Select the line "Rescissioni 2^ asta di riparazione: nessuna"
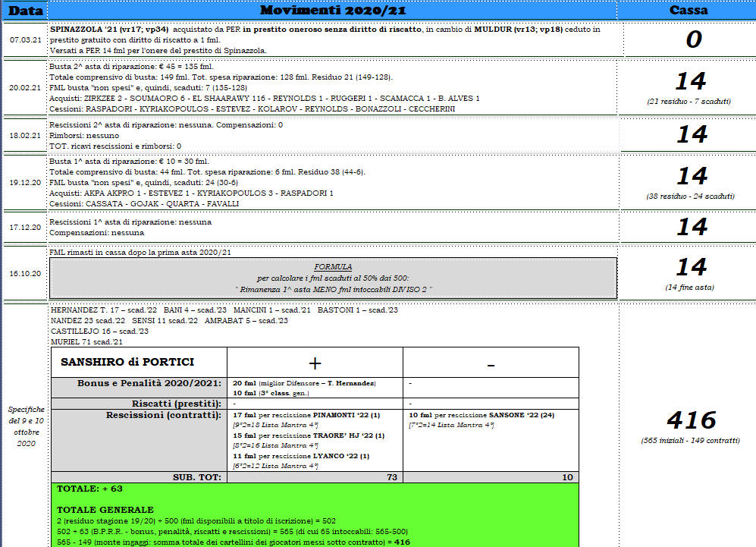Screen dimensions: 756x547 pos(166,125)
